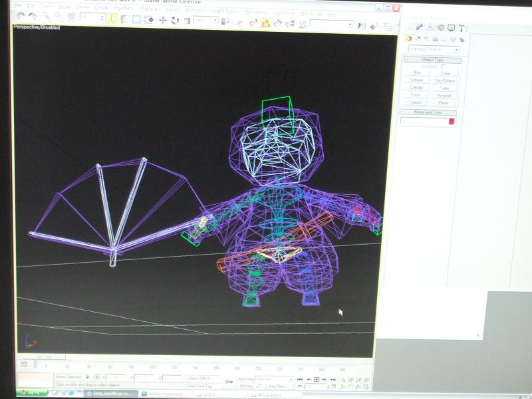Toggle Window/Crossing selection icon
Image resolution: width=532 pixels, height=399 pixels.
(149, 20)
